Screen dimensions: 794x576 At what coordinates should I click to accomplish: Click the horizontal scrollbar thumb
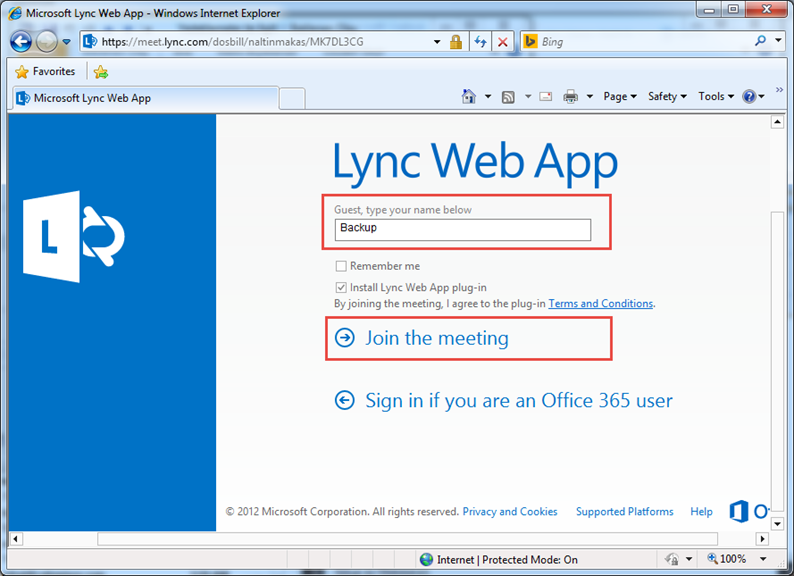[408, 539]
